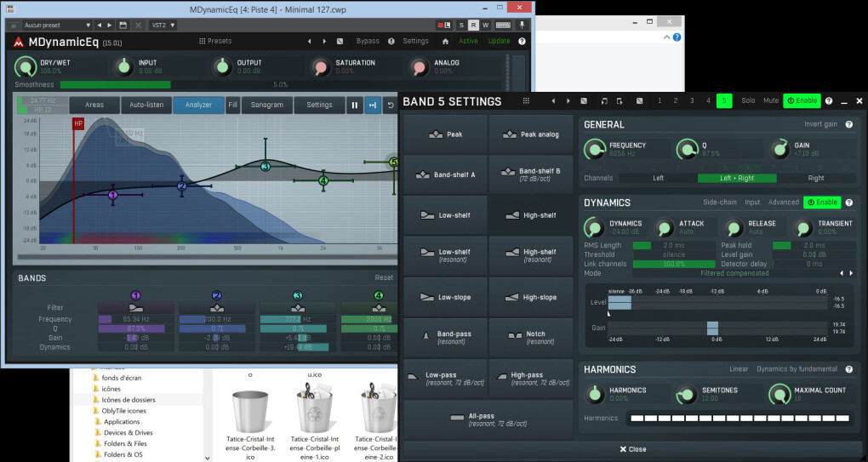Go to next preset arrow in MDynamicEq header
The width and height of the screenshot is (868, 462).
coord(324,41)
